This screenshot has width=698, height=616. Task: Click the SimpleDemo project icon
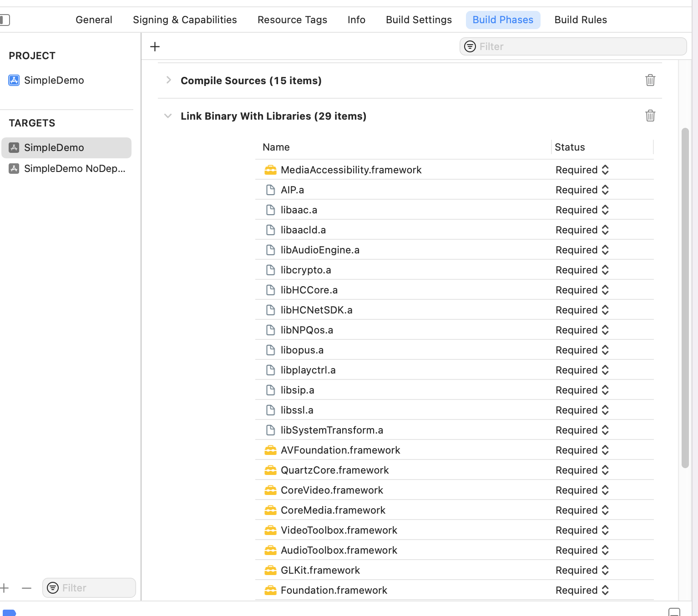pos(14,80)
